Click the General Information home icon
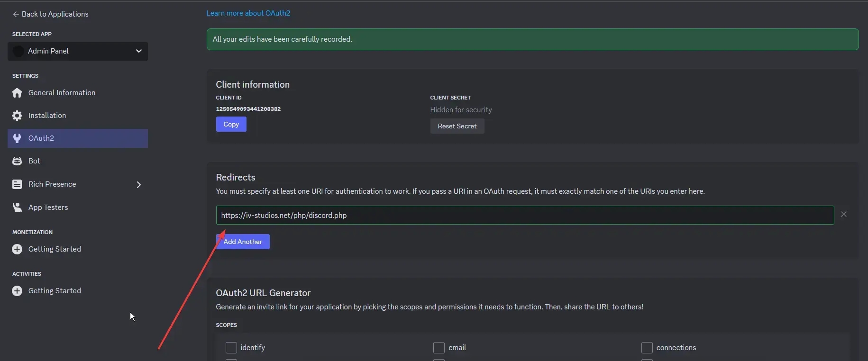868x361 pixels. (17, 93)
